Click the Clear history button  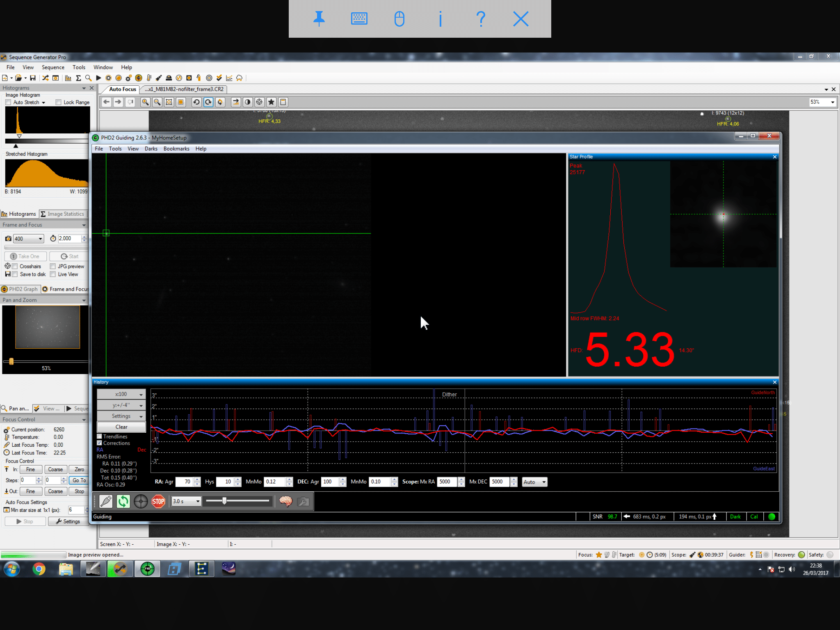(x=121, y=427)
